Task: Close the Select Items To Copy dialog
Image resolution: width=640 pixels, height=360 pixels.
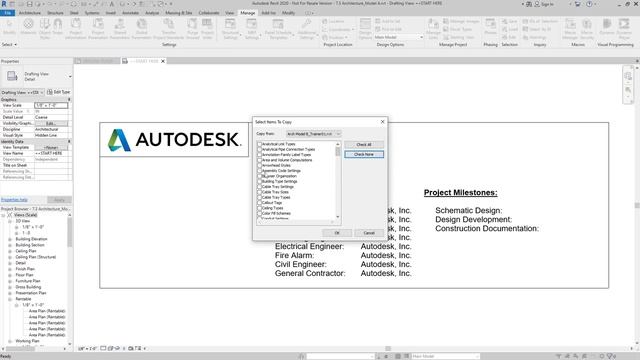Action: tap(382, 122)
